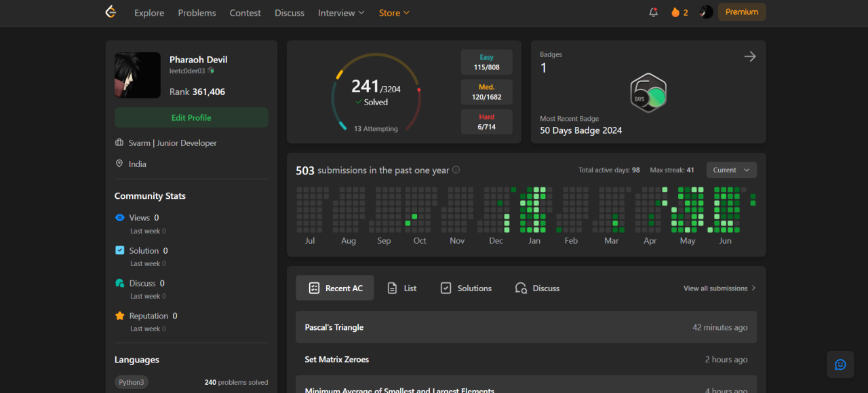Expand the Store dropdown menu

tap(394, 13)
